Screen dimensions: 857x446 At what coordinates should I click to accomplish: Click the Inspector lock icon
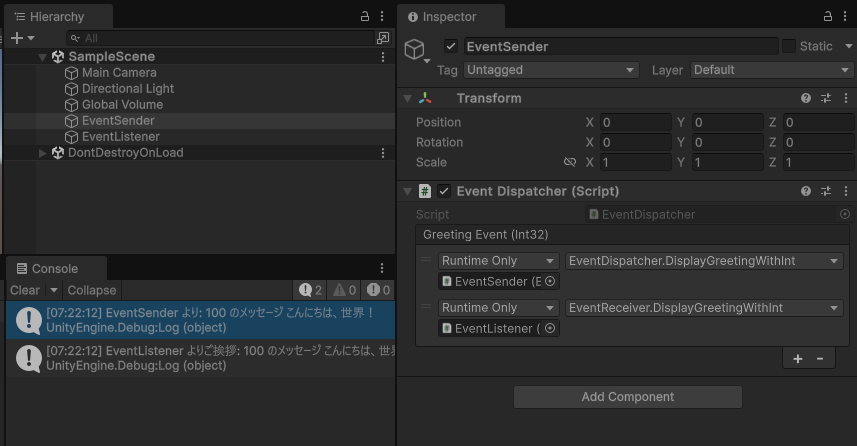click(x=828, y=16)
